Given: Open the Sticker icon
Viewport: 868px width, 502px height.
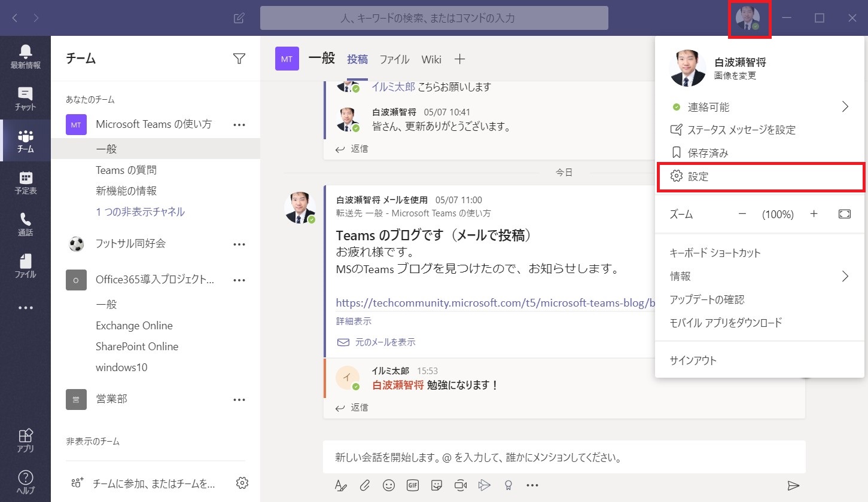Looking at the screenshot, I should [x=437, y=485].
